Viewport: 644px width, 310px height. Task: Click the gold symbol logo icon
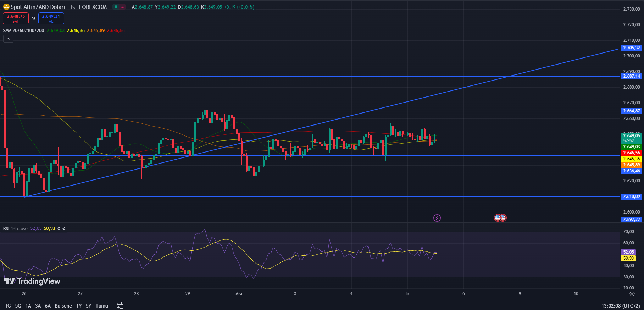(x=6, y=7)
